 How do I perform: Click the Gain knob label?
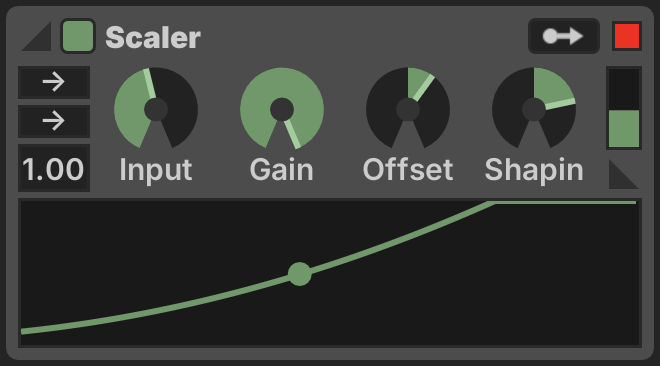tap(282, 170)
